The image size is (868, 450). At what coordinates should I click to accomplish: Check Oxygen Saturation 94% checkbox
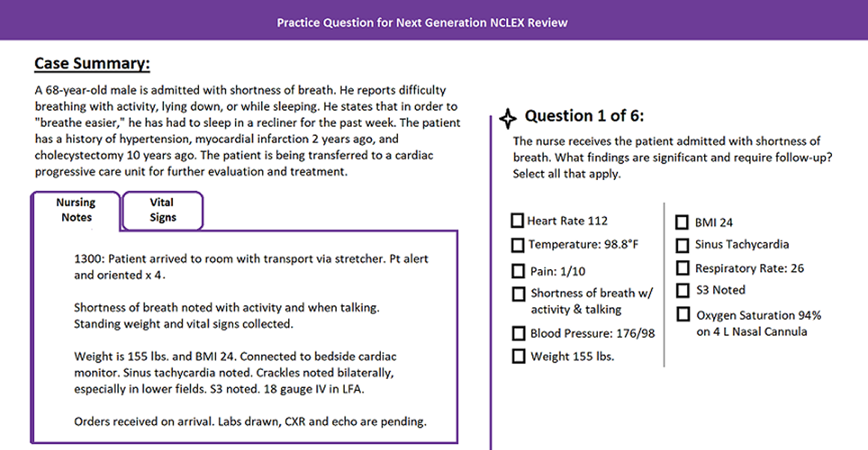point(682,315)
